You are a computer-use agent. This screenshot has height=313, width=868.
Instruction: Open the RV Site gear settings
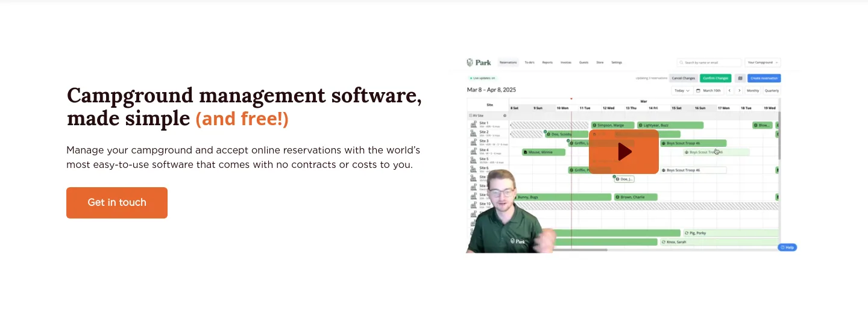click(x=505, y=115)
